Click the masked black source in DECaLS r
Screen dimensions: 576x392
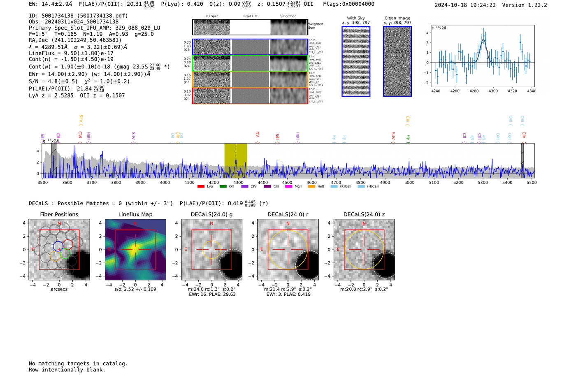pos(307,266)
